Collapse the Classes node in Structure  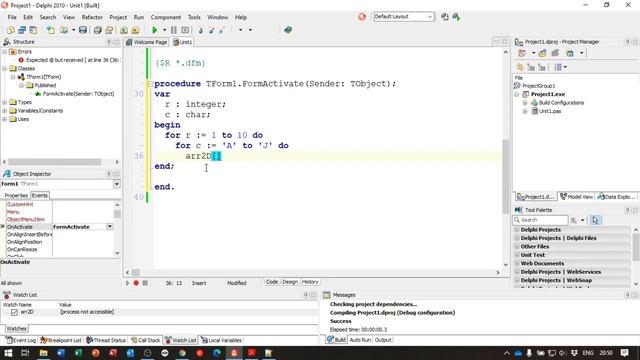[x=4, y=69]
